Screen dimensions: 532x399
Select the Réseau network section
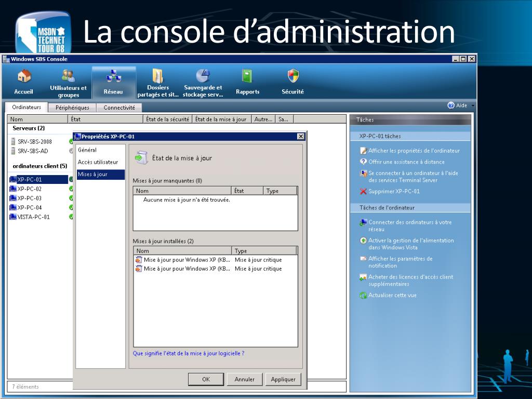[113, 82]
